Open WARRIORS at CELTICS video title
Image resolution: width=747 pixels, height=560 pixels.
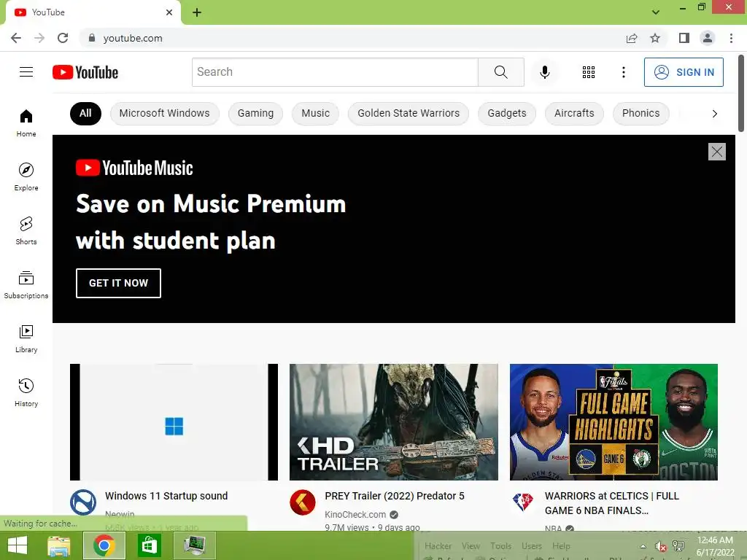pyautogui.click(x=612, y=503)
